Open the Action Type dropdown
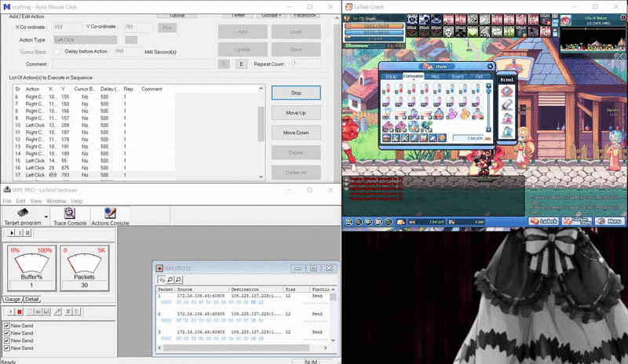The image size is (628, 364). tap(85, 40)
